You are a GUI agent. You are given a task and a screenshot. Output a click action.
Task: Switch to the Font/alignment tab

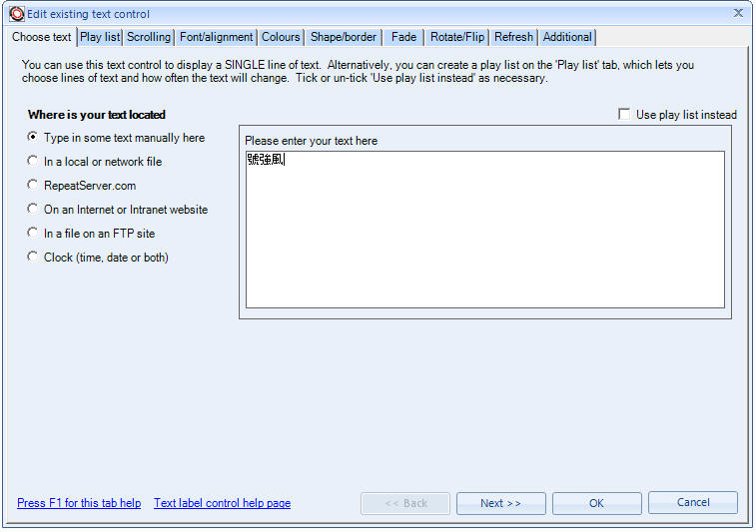tap(216, 37)
